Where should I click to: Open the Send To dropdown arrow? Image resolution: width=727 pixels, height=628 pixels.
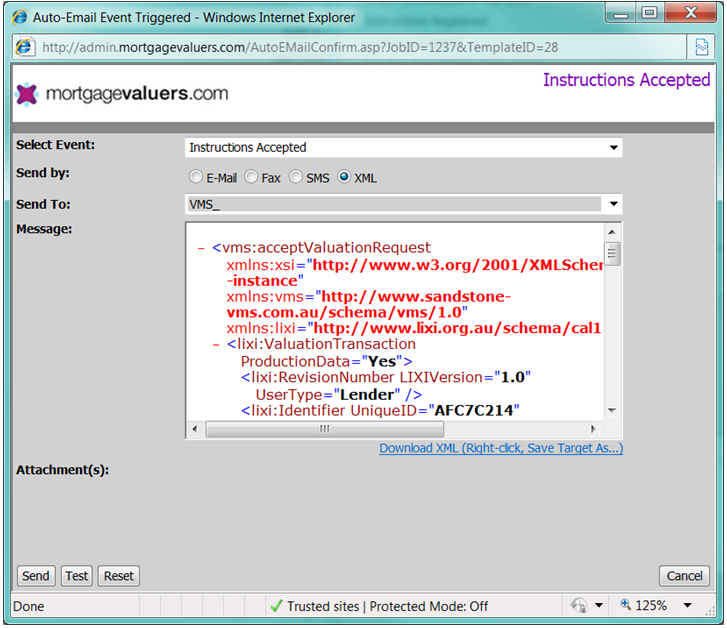(x=613, y=204)
